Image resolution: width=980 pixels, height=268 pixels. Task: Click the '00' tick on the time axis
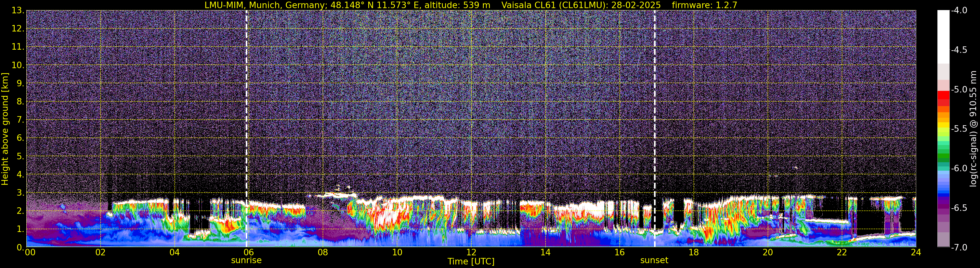coord(30,253)
